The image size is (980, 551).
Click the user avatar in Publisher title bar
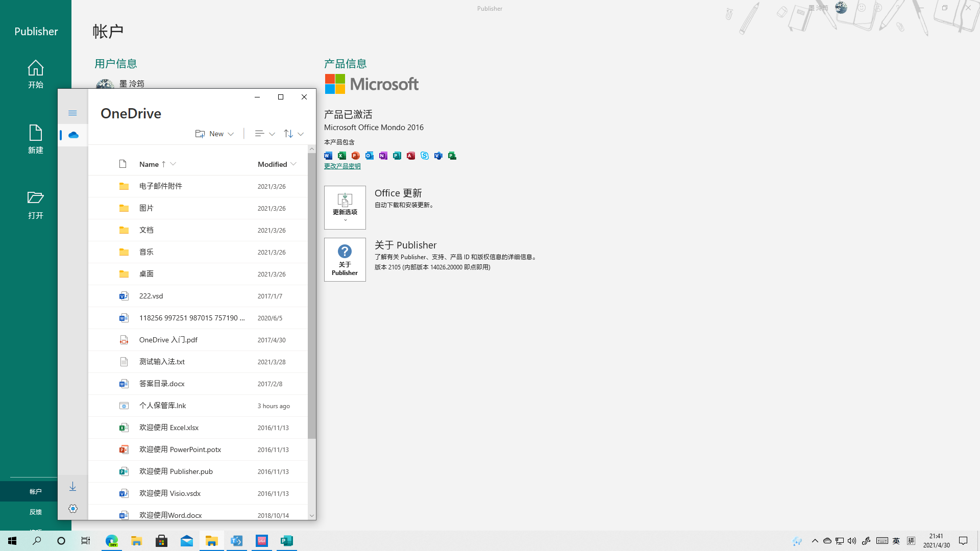pos(841,8)
